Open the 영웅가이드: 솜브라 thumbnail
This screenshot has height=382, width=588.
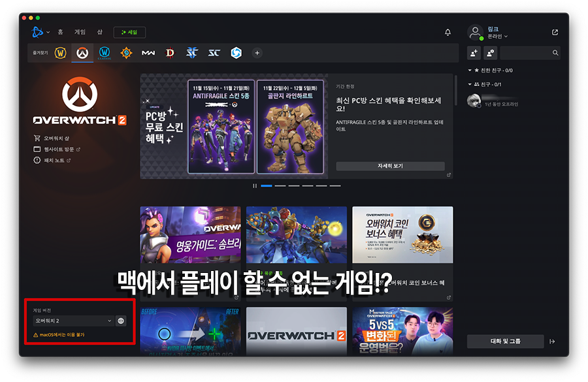[191, 235]
